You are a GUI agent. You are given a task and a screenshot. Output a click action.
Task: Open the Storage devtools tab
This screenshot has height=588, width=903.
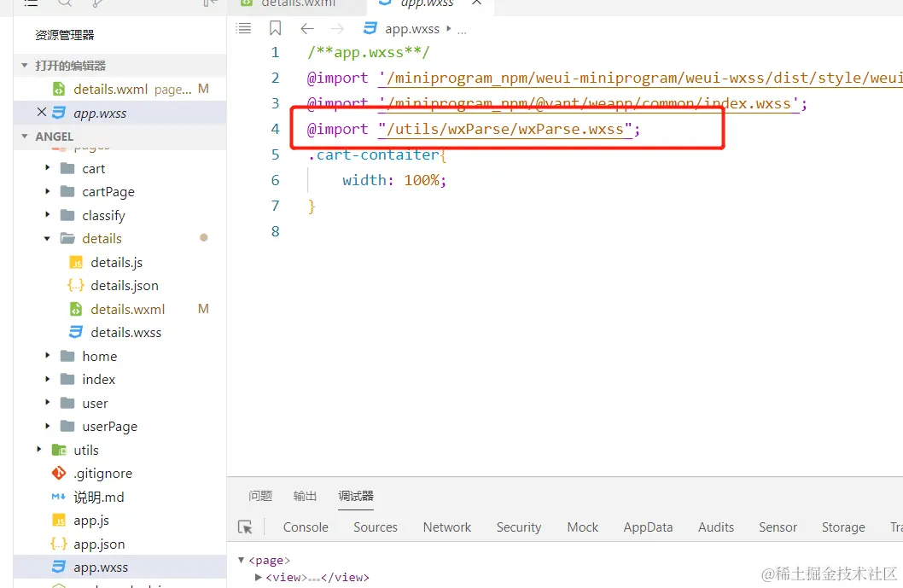843,527
